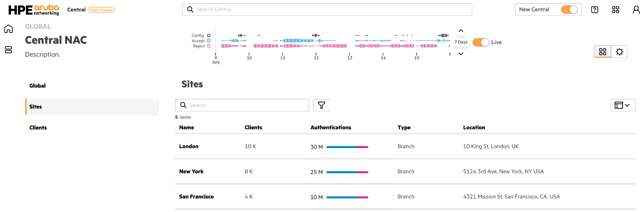Click the filter funnel icon

(321, 105)
